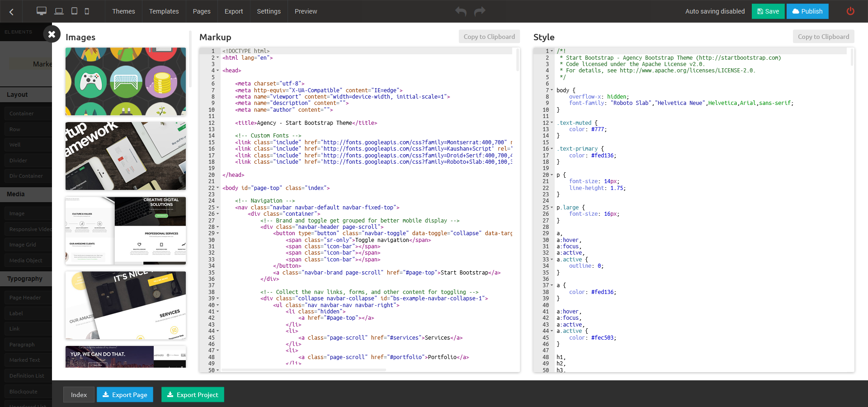Select the colorful game icons thumbnail
This screenshot has width=868, height=407.
point(126,81)
